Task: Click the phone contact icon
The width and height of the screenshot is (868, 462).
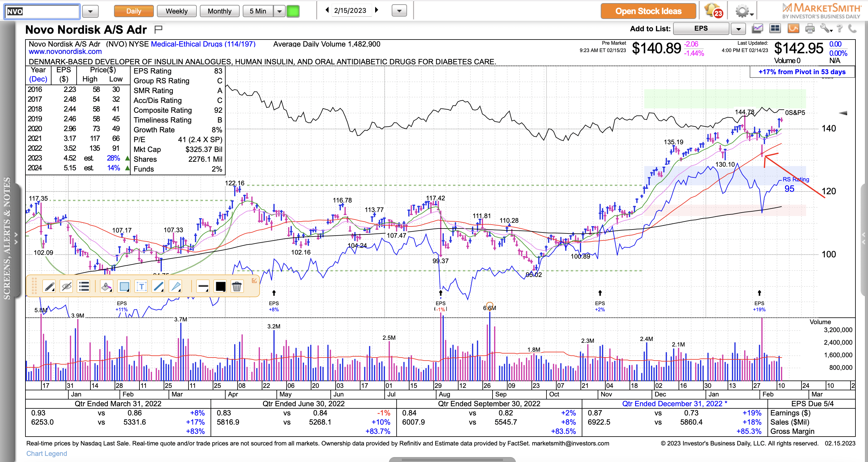Action: pyautogui.click(x=852, y=28)
